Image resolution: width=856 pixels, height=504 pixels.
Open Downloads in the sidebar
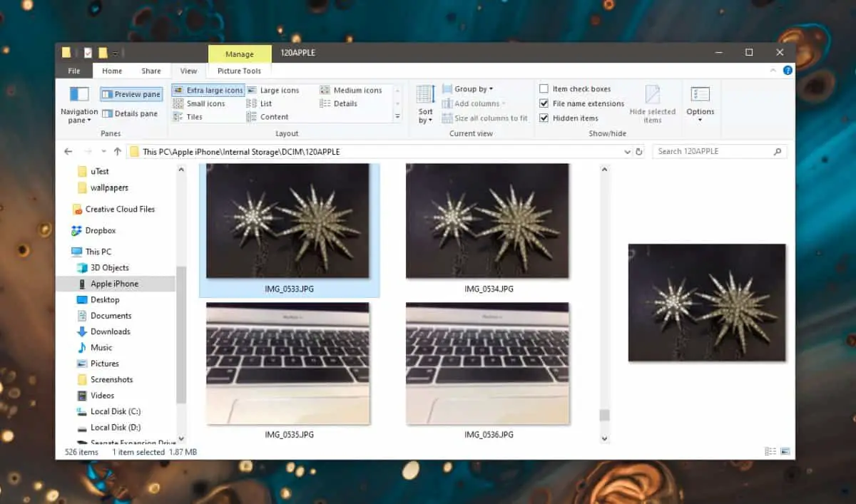[103, 331]
